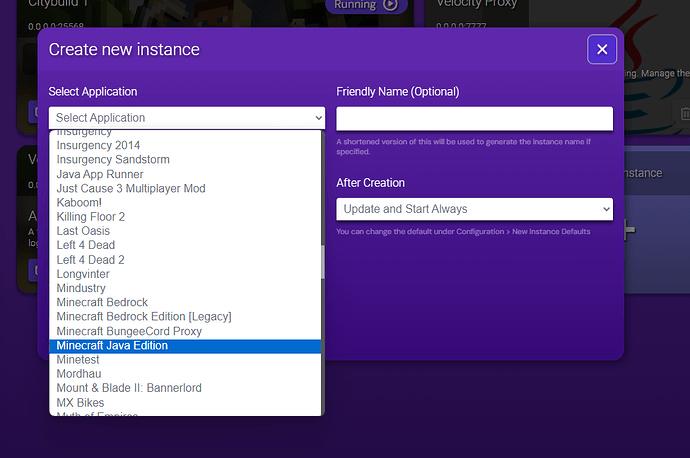
Task: Choose Mindustry from the list
Action: [185, 288]
